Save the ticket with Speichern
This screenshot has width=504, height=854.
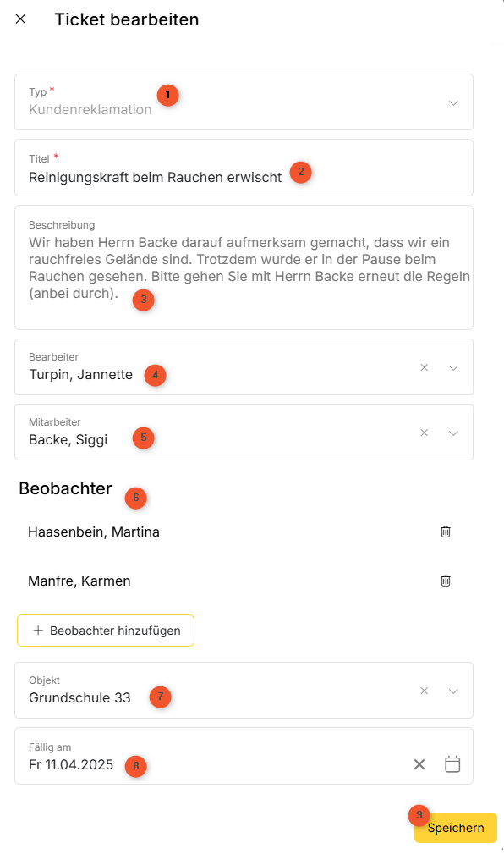(456, 828)
